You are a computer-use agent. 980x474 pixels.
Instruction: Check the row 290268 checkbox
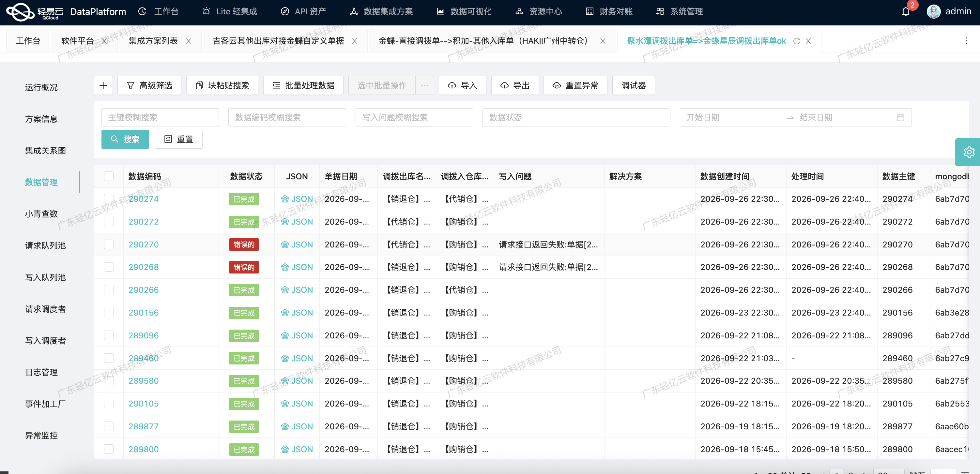[109, 267]
